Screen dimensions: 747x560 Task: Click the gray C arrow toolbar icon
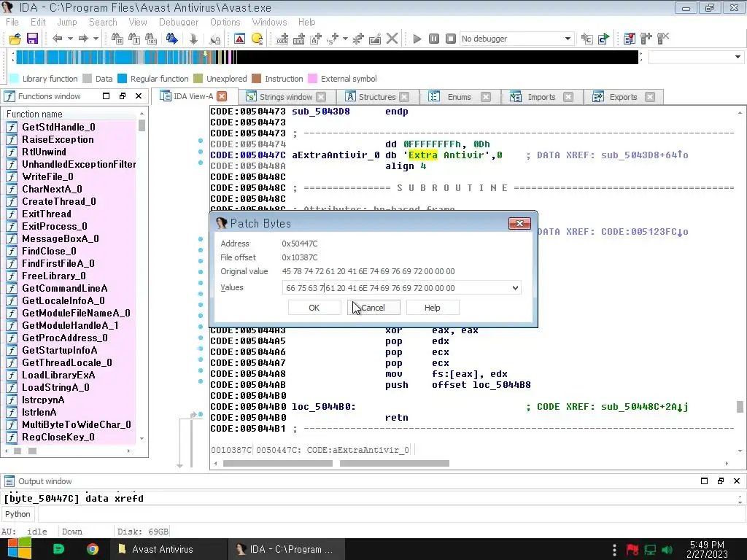tap(587, 39)
